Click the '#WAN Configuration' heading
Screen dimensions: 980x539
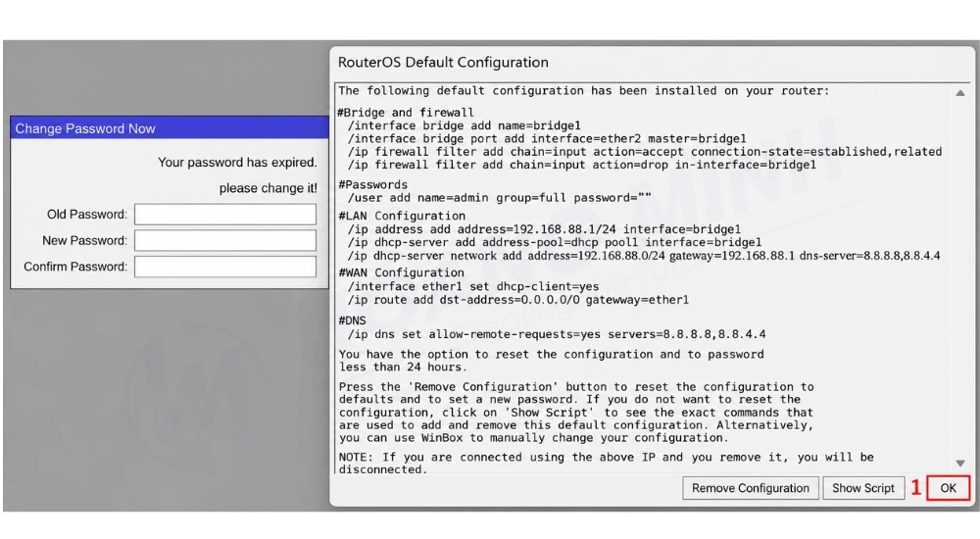coord(401,272)
